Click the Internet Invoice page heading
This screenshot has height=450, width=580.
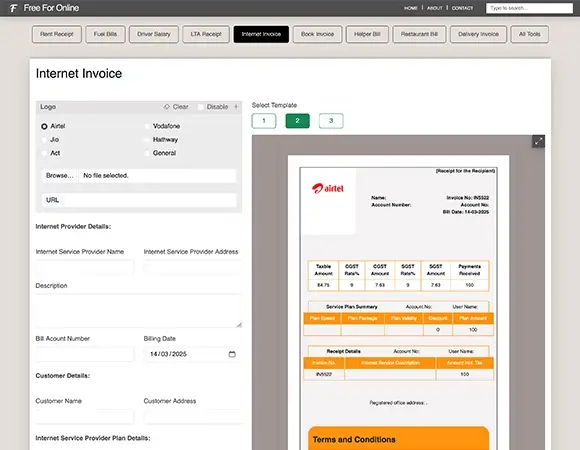(x=79, y=74)
